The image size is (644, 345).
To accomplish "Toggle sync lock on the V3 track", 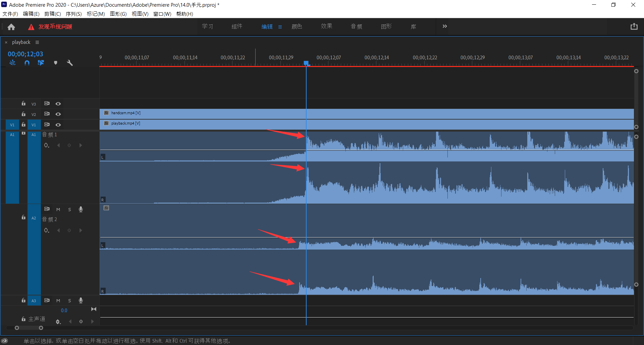I will click(47, 103).
